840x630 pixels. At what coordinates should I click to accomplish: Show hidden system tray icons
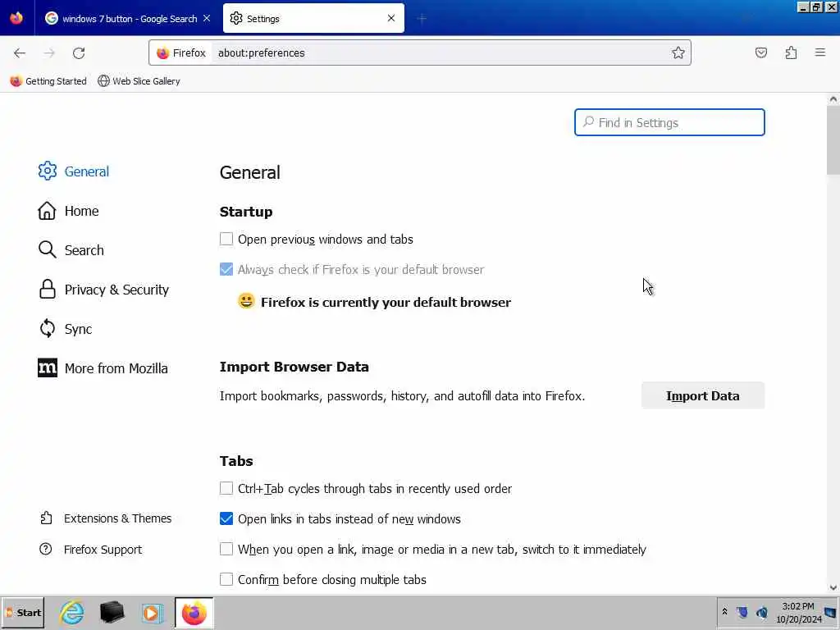(725, 611)
